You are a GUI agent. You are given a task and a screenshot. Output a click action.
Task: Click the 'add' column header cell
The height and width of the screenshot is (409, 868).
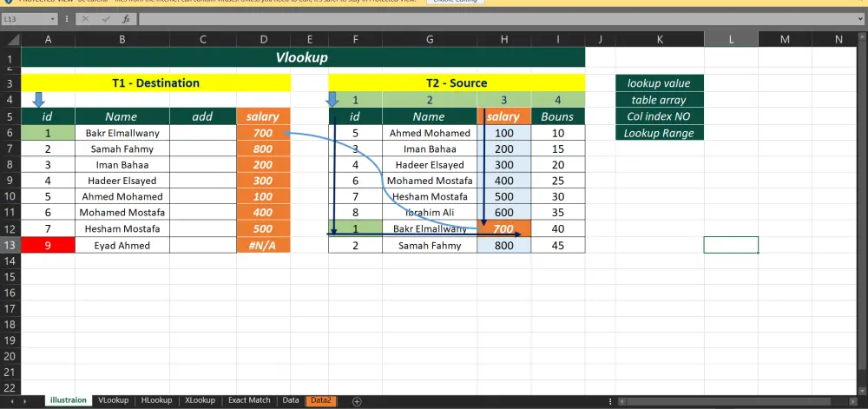click(202, 116)
